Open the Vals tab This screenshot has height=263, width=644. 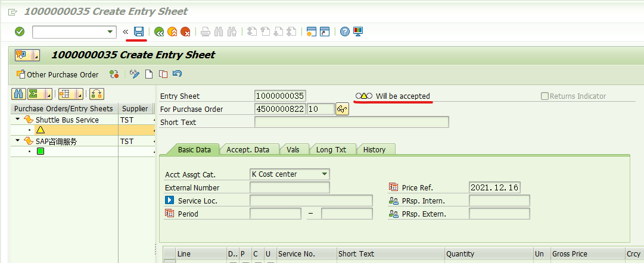click(293, 150)
